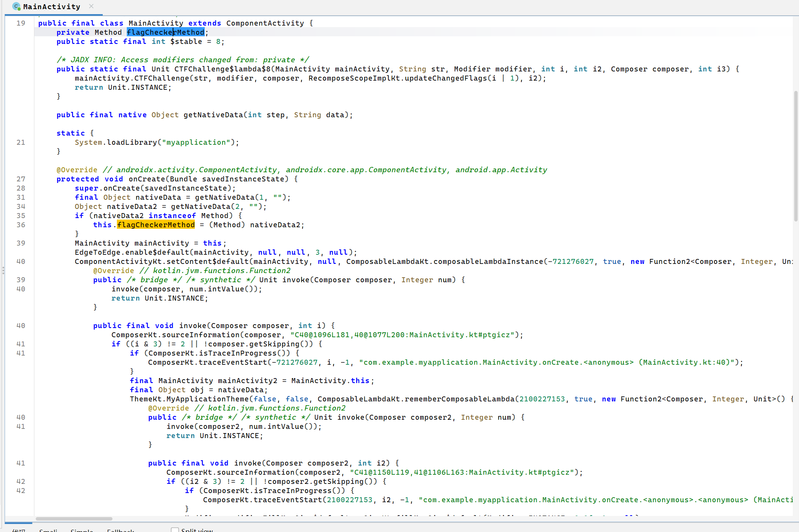The height and width of the screenshot is (532, 799).
Task: Close the MainActivity editor tab
Action: [x=91, y=6]
